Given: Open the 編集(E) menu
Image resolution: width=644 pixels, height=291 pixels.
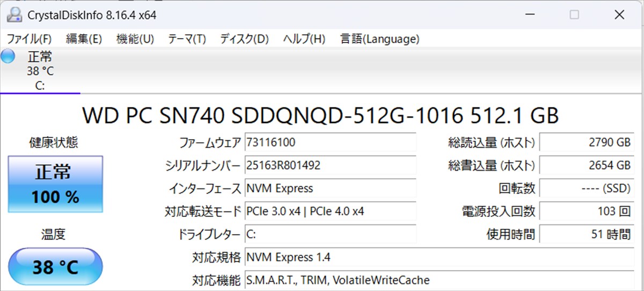Looking at the screenshot, I should pyautogui.click(x=83, y=39).
